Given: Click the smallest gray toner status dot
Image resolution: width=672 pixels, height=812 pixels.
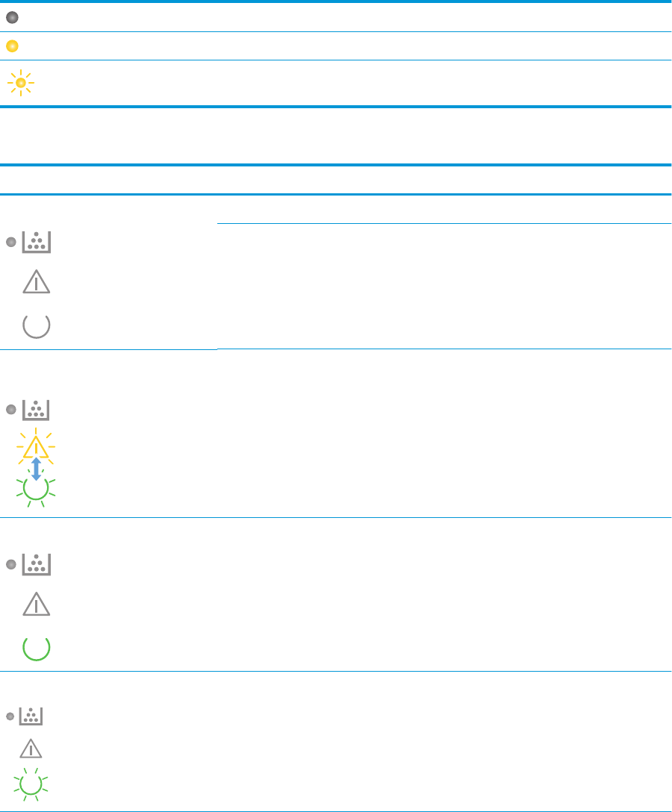Looking at the screenshot, I should (10, 716).
